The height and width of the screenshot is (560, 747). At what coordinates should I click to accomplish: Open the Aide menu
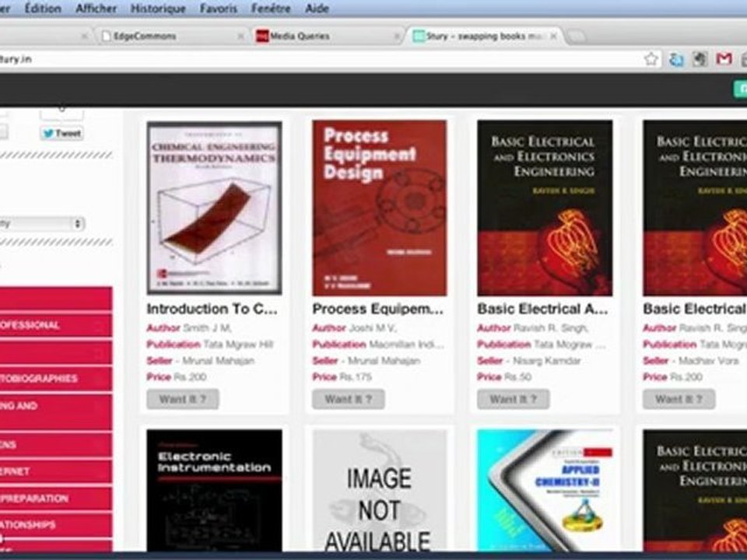(317, 8)
